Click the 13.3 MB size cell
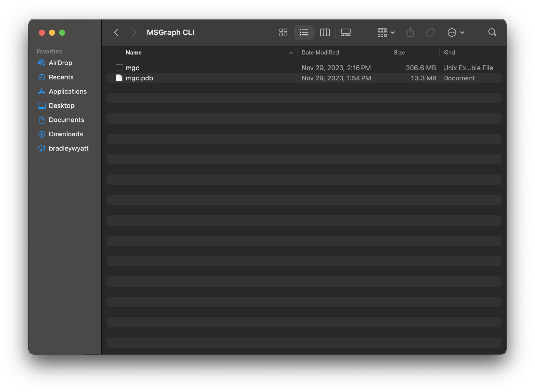 click(424, 78)
